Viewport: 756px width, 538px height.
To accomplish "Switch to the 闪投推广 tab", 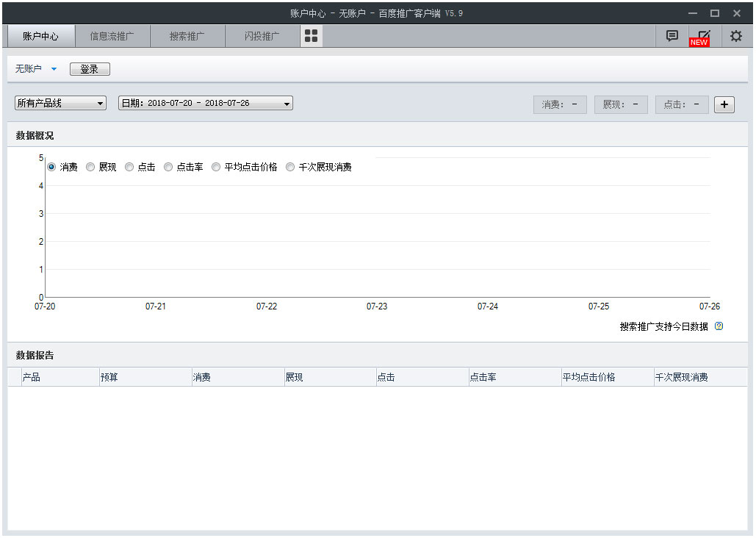I will [x=262, y=36].
